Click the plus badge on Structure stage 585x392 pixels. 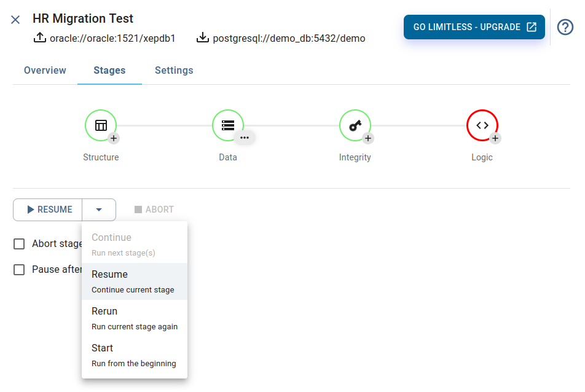coord(114,138)
